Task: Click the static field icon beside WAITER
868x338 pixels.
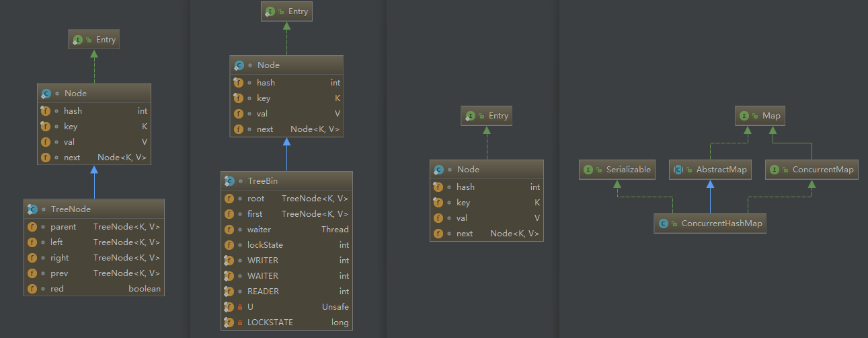Action: tap(229, 276)
